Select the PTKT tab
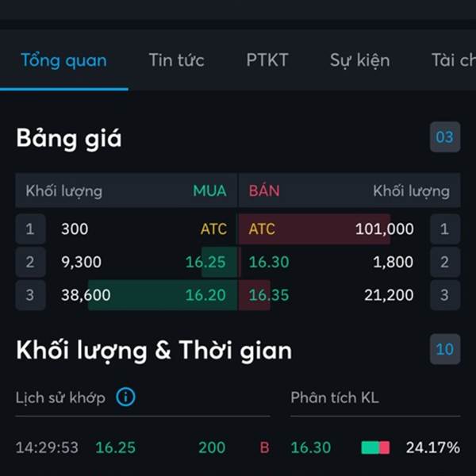This screenshot has height=476, width=476. pos(267,60)
